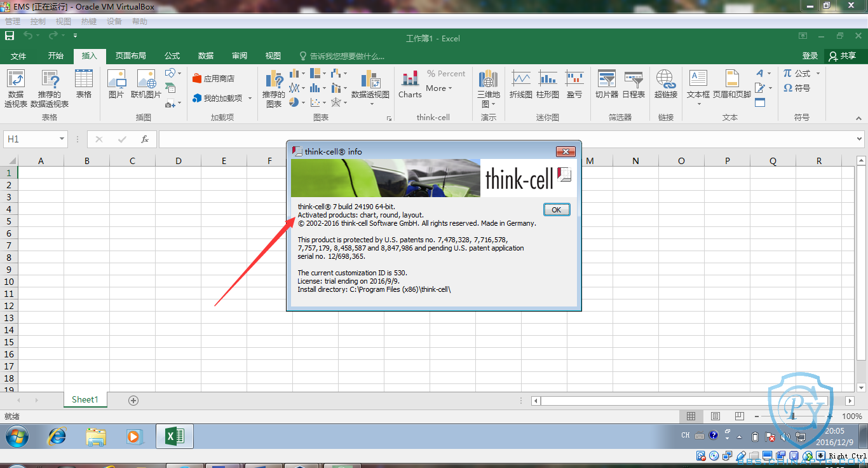This screenshot has width=868, height=468.
Task: Switch to Formulas (公式) ribbon tab
Action: 172,56
